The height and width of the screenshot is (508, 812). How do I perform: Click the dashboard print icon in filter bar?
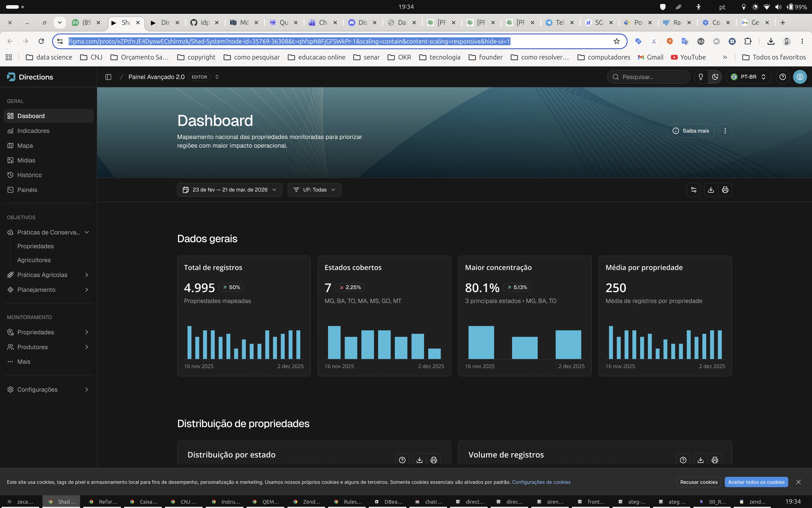pyautogui.click(x=725, y=190)
